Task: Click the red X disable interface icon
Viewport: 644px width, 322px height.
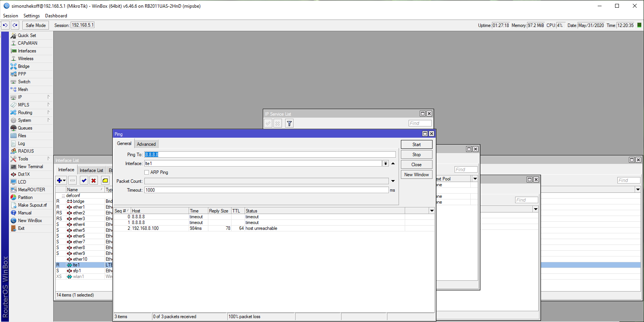Action: tap(93, 180)
